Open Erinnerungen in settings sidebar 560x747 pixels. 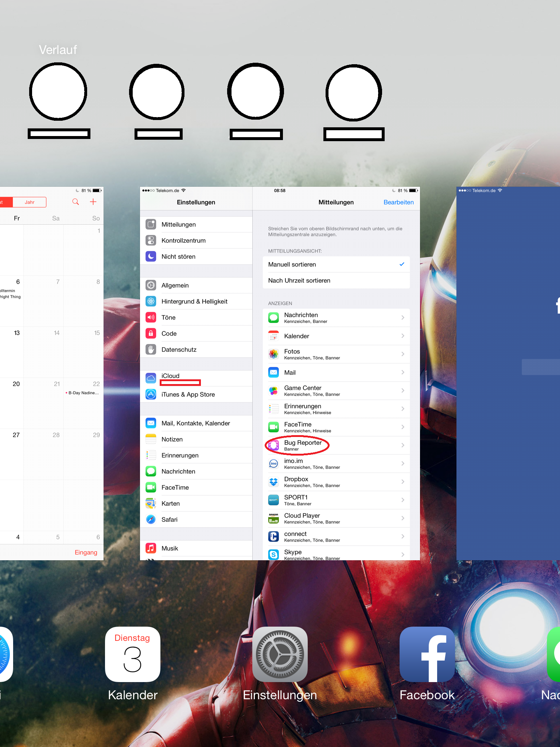196,455
